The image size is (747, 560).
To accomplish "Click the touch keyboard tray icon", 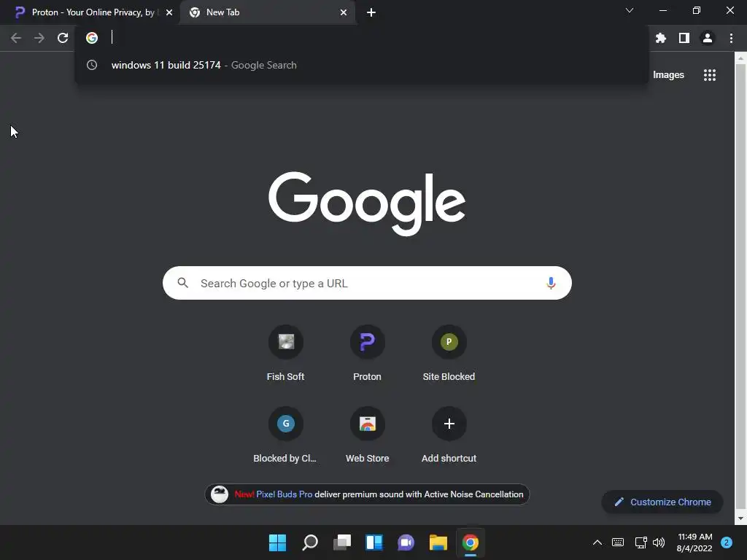I will 618,542.
